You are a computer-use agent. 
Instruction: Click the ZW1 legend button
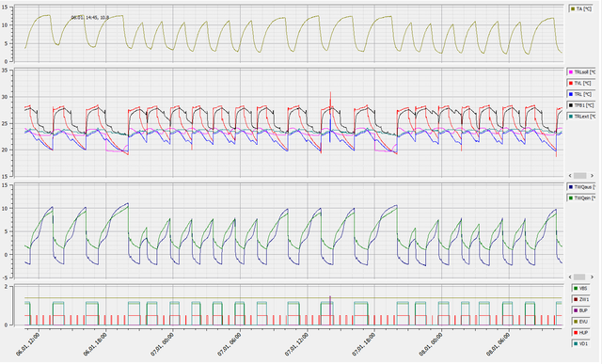(x=580, y=299)
